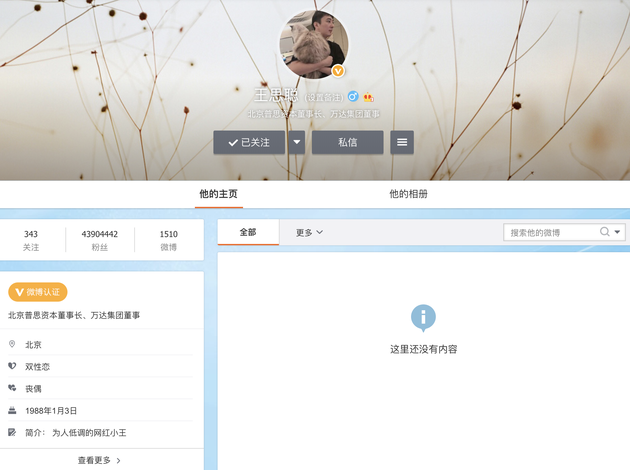
Task: Switch to 他的相册 tab
Action: (x=408, y=194)
